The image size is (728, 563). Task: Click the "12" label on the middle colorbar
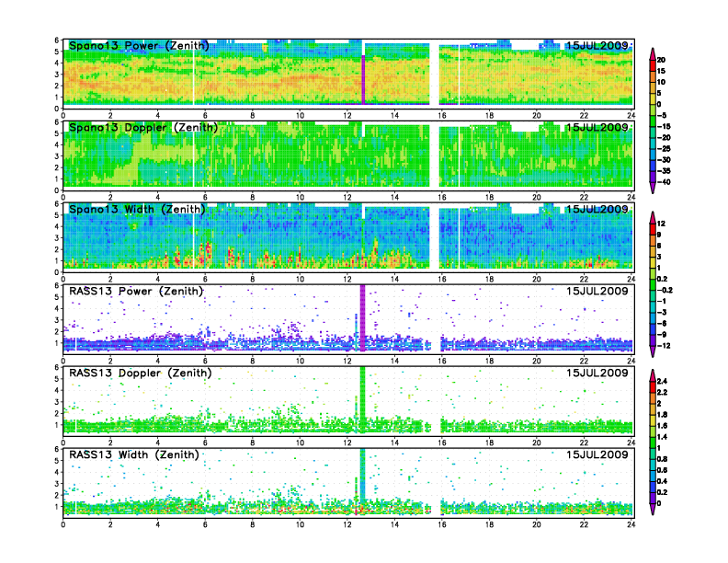click(x=661, y=224)
